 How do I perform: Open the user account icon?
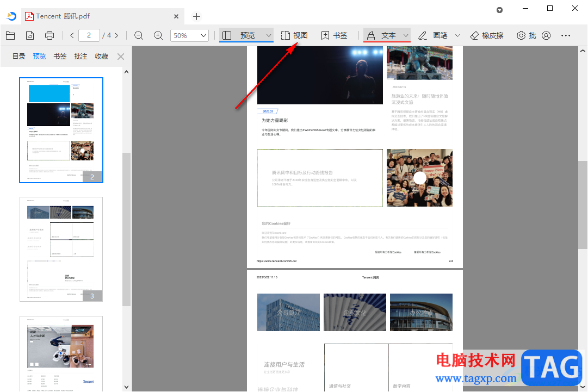[546, 35]
